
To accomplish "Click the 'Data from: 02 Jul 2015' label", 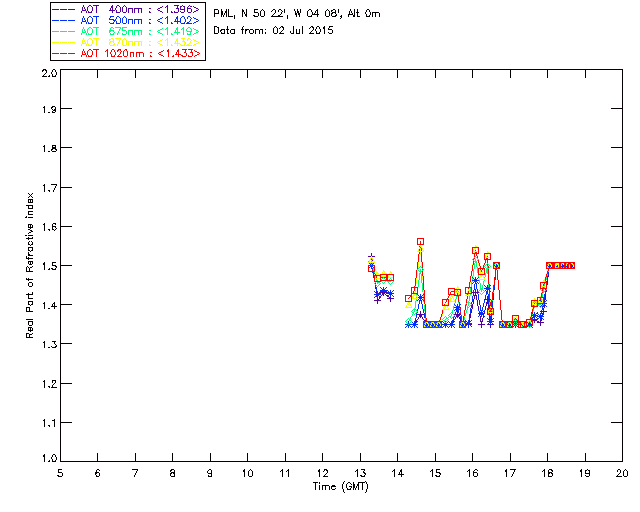I will pyautogui.click(x=273, y=30).
